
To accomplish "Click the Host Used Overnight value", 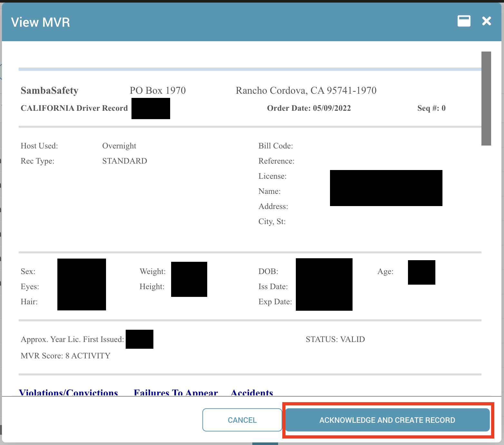I will (x=119, y=146).
